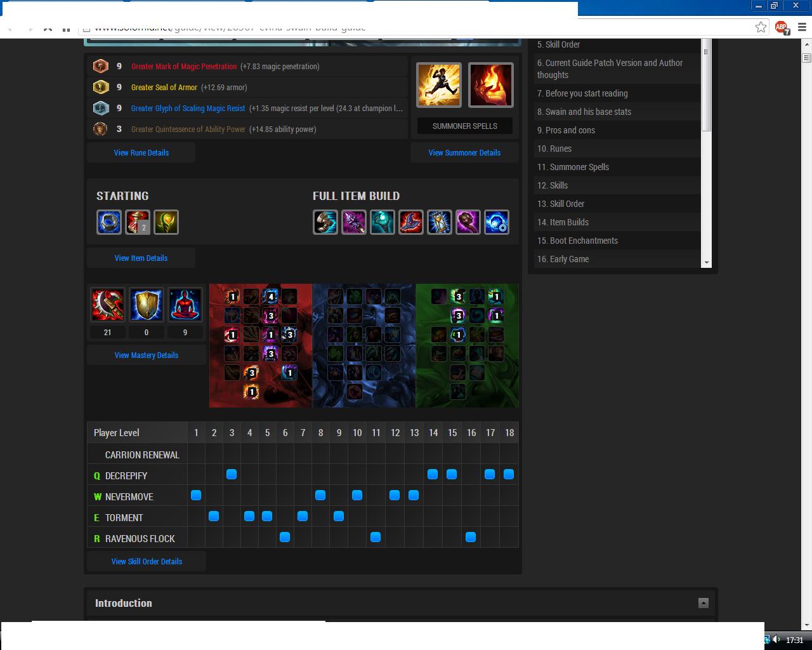The image size is (812, 650).
Task: Click the Decrepify marker at level 3
Action: coord(232,474)
